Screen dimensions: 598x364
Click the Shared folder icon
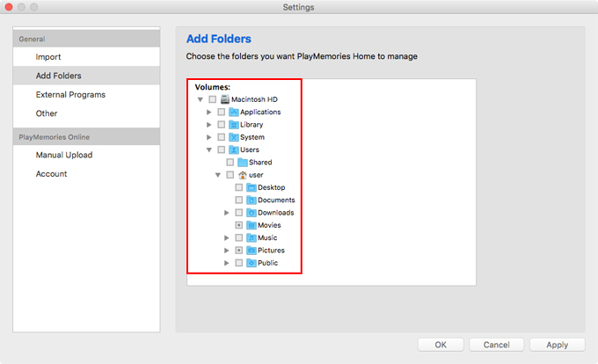[243, 163]
